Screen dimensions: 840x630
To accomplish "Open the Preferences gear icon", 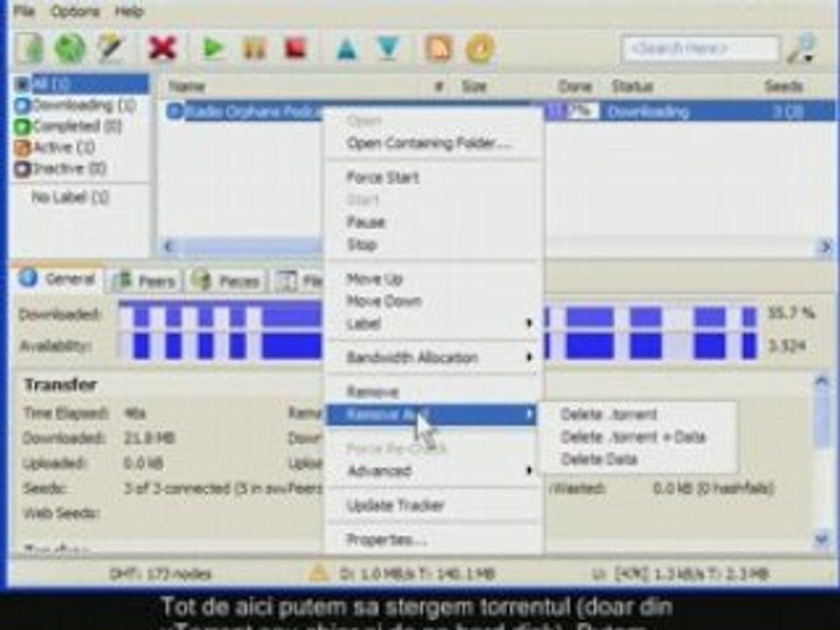I will (x=479, y=48).
